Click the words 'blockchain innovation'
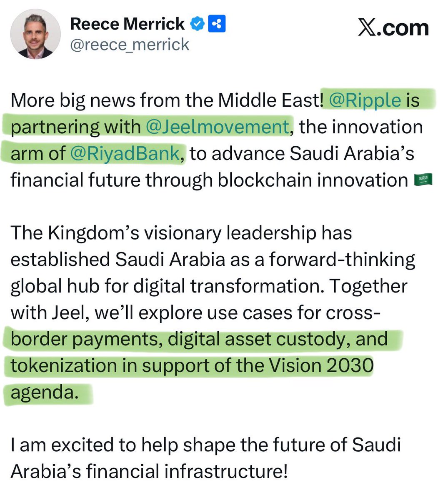This screenshot has width=448, height=500. point(313,180)
